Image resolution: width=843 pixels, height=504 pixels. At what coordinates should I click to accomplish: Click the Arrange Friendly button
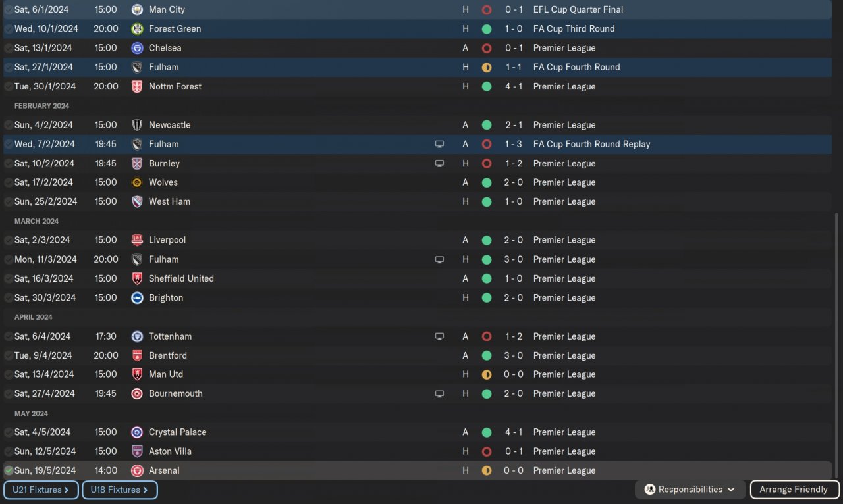pyautogui.click(x=794, y=490)
